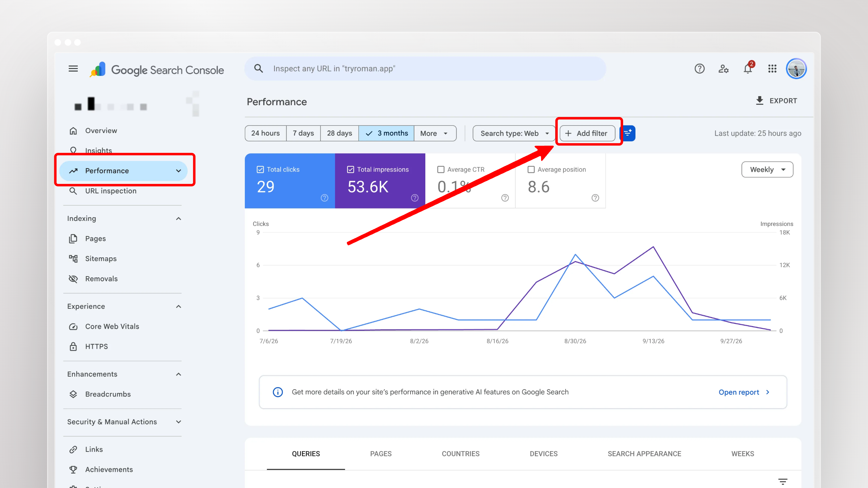Switch to the DEVICES tab
The image size is (868, 488).
[x=544, y=454]
